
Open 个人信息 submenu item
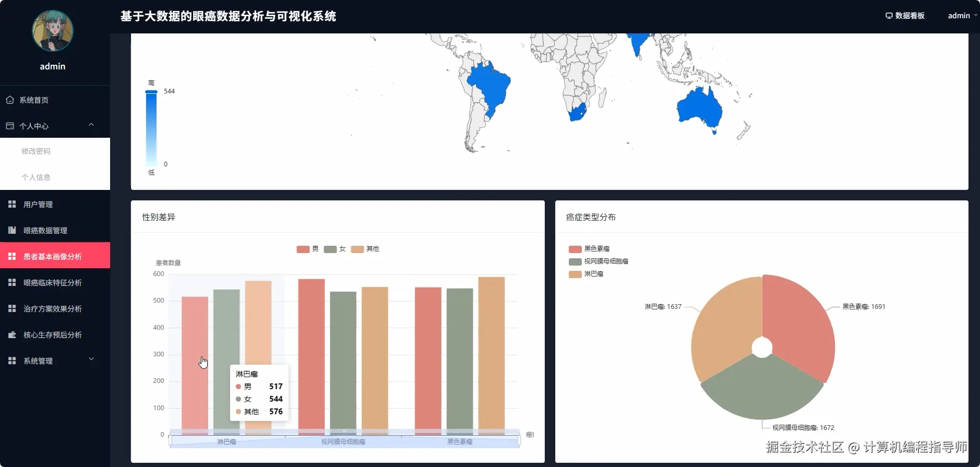pyautogui.click(x=55, y=177)
